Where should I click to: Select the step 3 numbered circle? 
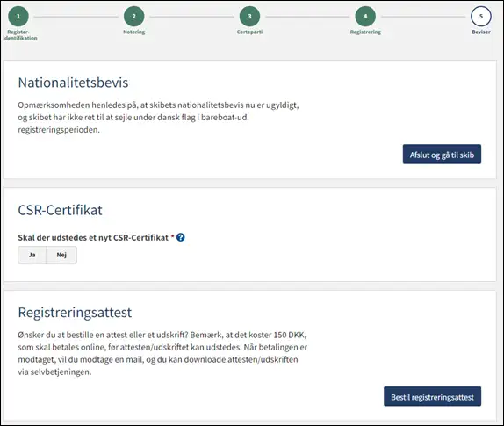point(249,16)
